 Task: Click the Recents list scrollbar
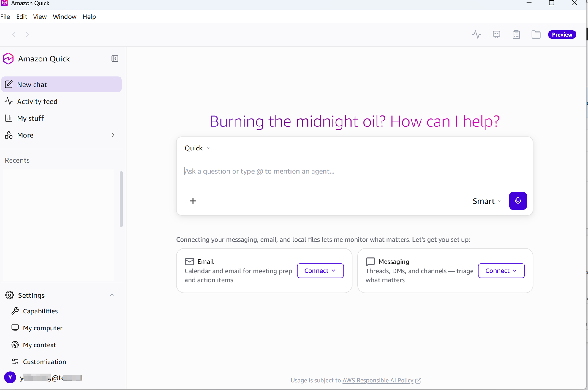pyautogui.click(x=121, y=199)
